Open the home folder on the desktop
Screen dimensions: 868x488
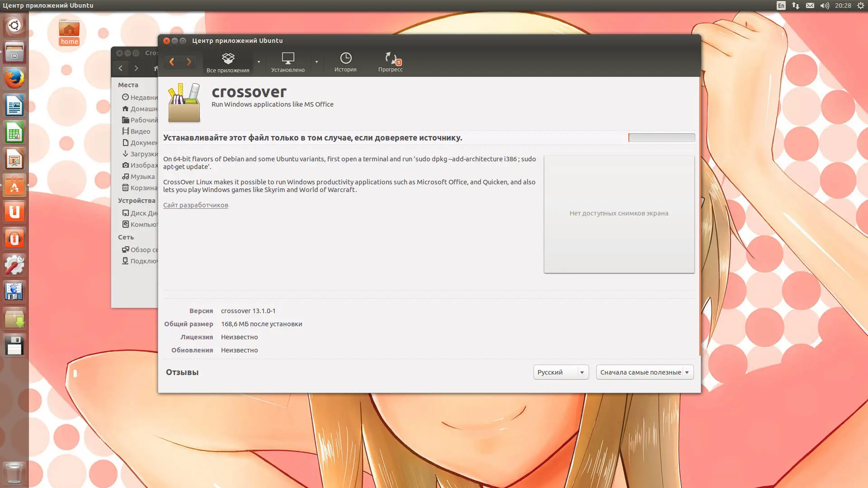point(69,32)
